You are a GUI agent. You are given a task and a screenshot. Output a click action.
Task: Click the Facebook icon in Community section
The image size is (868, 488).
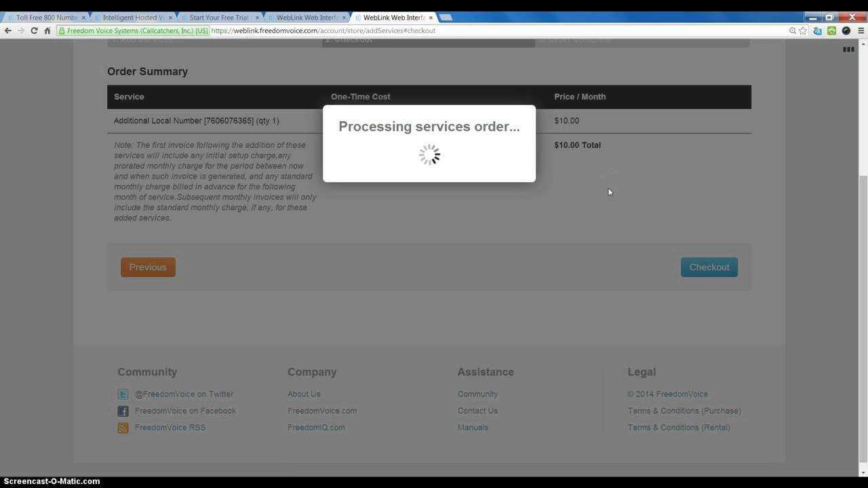coord(123,411)
